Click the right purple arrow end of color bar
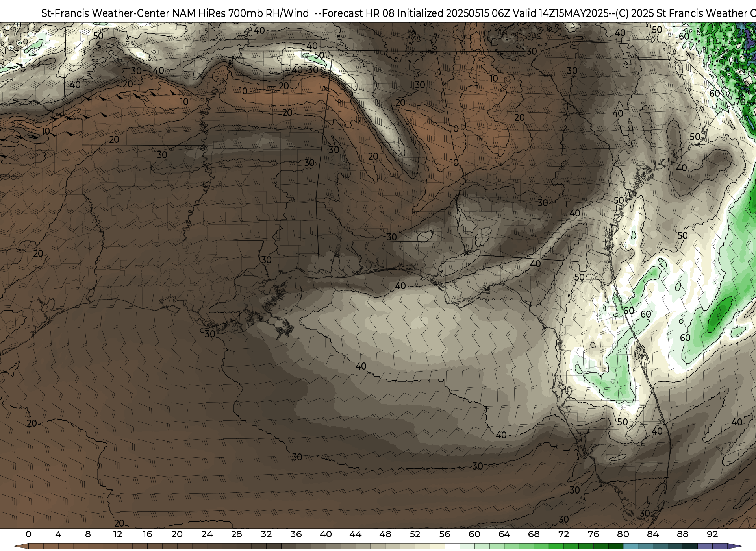Image resolution: width=756 pixels, height=551 pixels. pyautogui.click(x=735, y=546)
